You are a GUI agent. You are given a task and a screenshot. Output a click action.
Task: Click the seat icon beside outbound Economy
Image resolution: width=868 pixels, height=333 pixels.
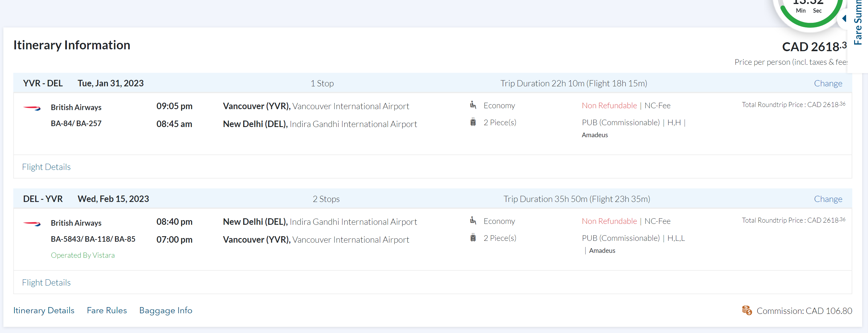point(473,105)
